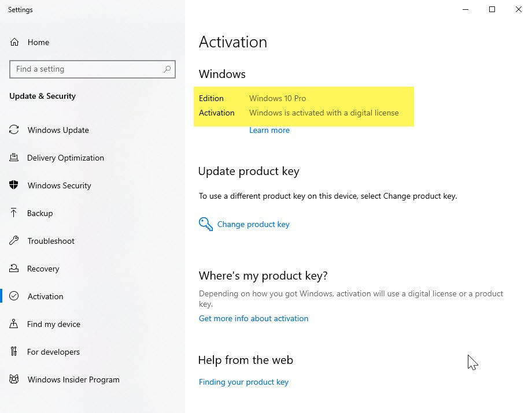The width and height of the screenshot is (532, 413).
Task: Open For developers settings
Action: point(53,352)
